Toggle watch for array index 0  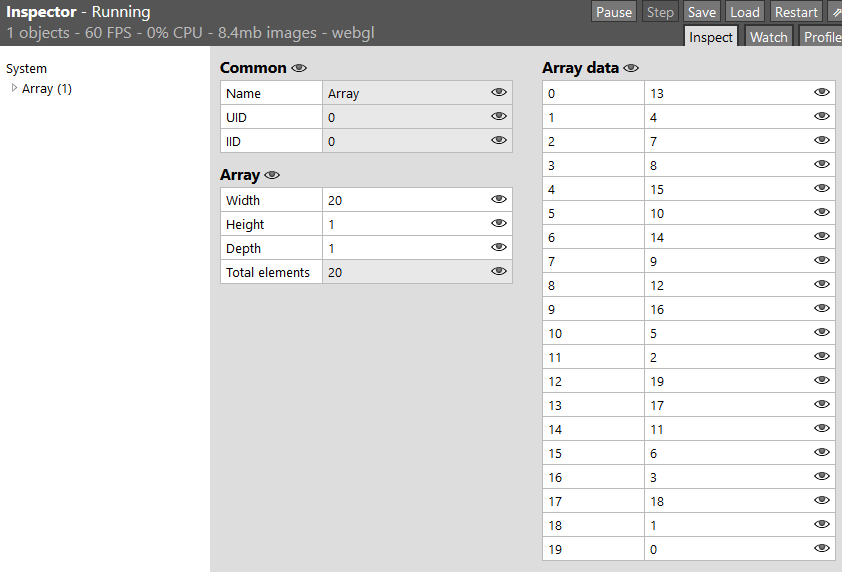(x=822, y=93)
